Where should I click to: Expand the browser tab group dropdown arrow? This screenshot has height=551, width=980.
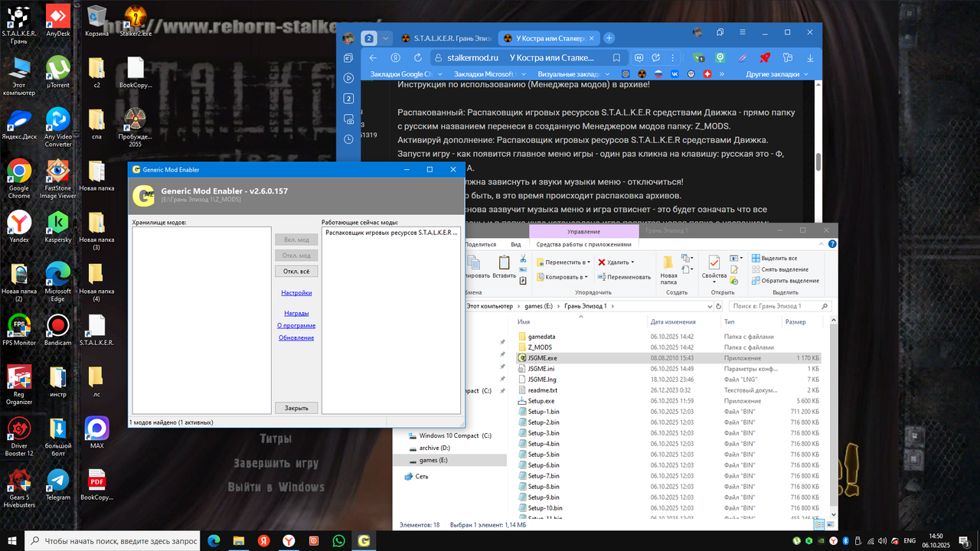386,38
